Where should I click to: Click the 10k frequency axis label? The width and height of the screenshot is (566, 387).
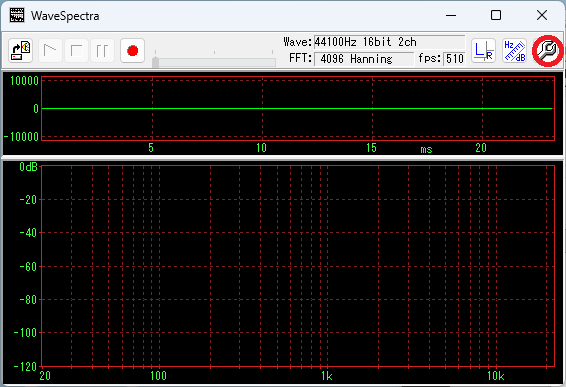point(496,376)
